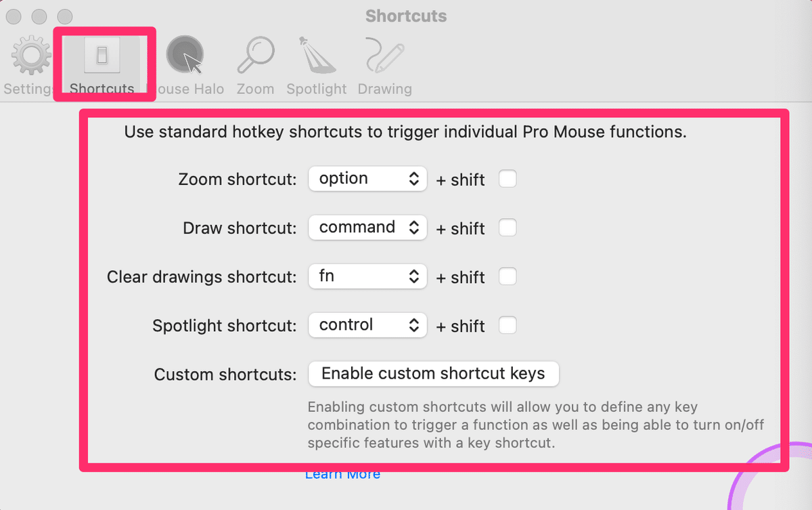Expand the Spotlight shortcut control dropdown
Image resolution: width=812 pixels, height=510 pixels.
(367, 325)
